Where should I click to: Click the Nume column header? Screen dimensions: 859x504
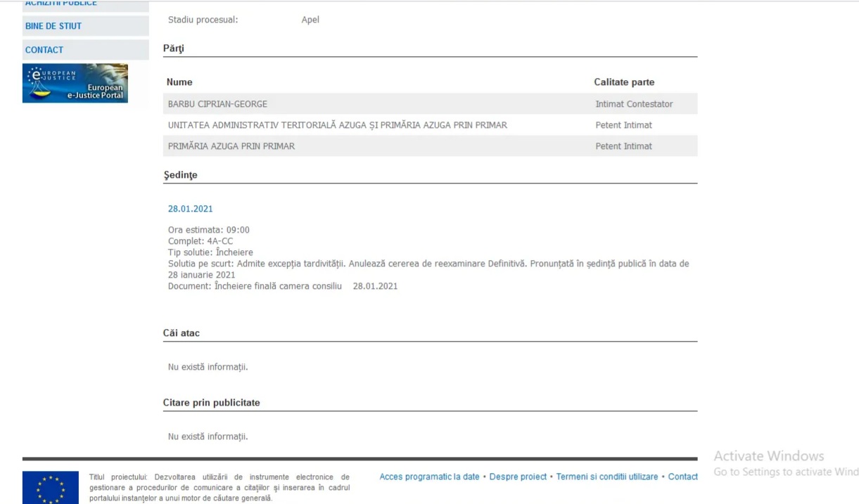click(179, 82)
